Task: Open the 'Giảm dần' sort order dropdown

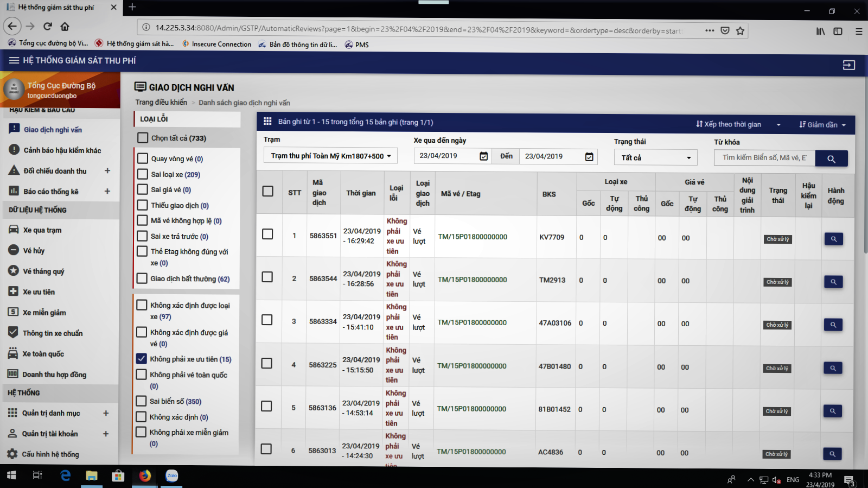Action: (822, 125)
